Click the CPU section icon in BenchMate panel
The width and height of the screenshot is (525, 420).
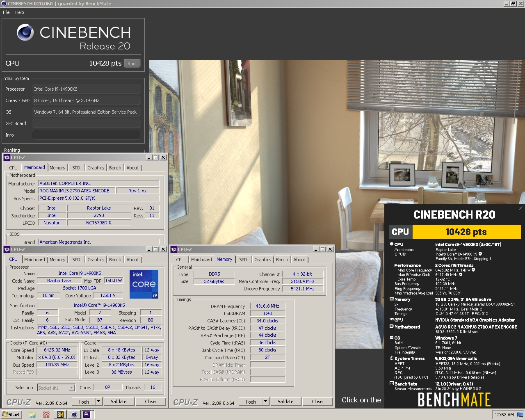point(392,244)
